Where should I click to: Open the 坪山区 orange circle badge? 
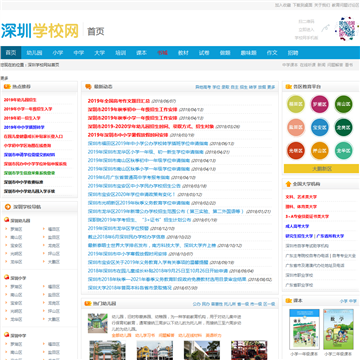320,151
